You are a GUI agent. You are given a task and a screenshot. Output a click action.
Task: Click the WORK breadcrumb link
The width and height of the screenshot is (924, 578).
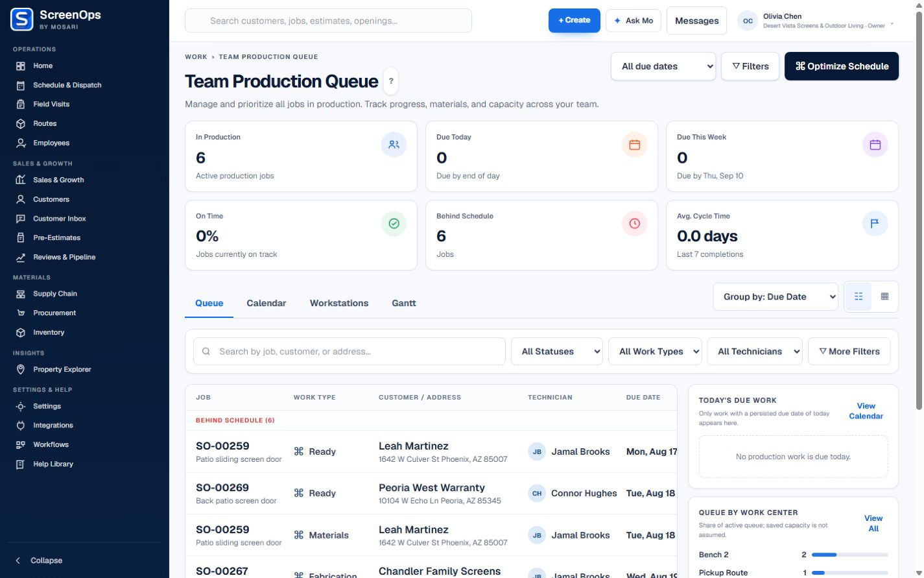[x=196, y=57]
